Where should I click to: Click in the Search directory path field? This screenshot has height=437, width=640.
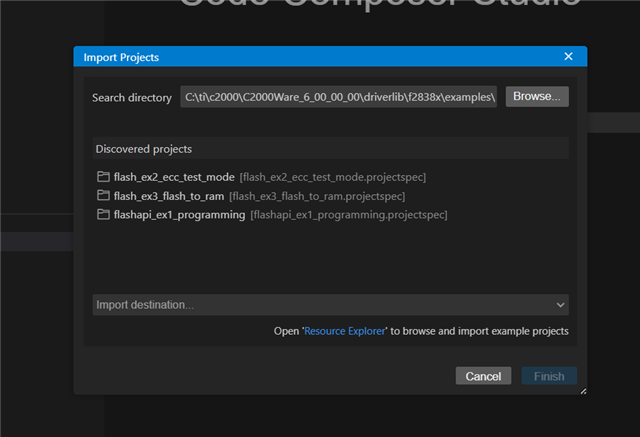coord(338,97)
